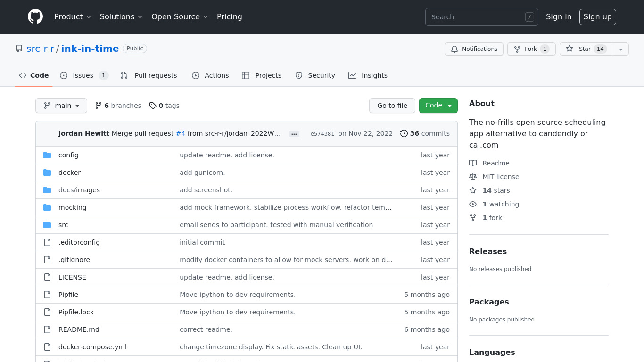The image size is (644, 362).
Task: Open the Projects tab
Action: point(262,75)
